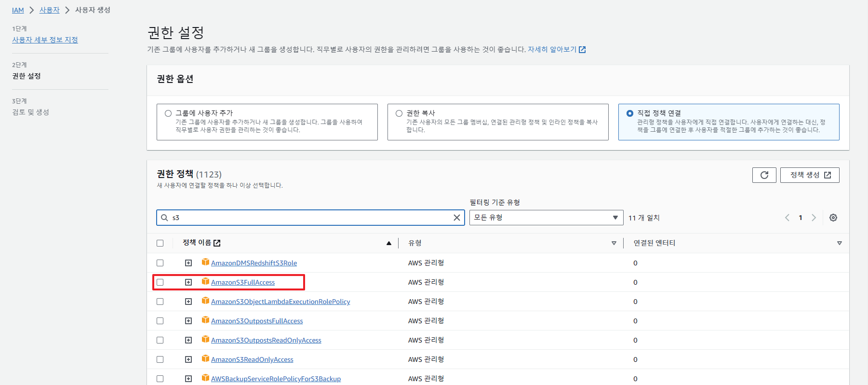Return to step 1 사용자 세부 정보 지정
Image resolution: width=868 pixels, height=385 pixels.
click(45, 40)
